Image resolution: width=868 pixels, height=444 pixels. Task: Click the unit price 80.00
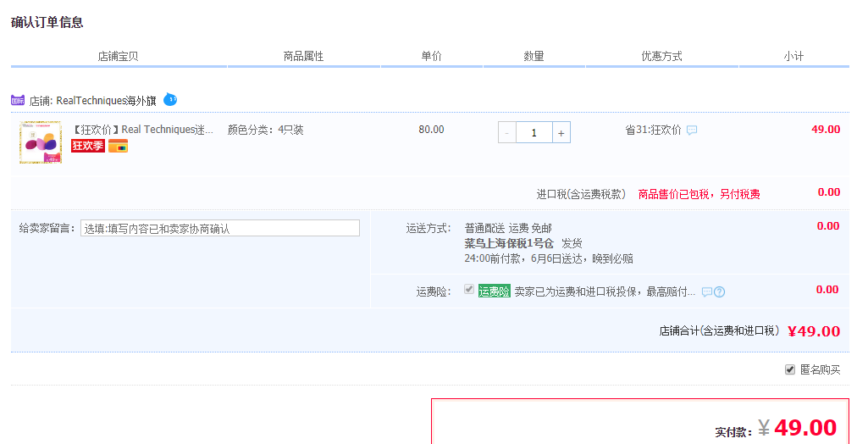click(x=431, y=130)
